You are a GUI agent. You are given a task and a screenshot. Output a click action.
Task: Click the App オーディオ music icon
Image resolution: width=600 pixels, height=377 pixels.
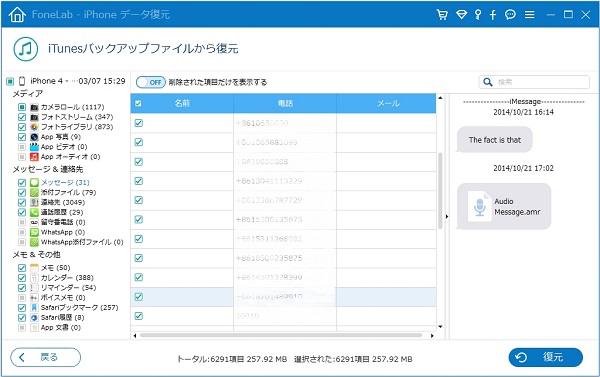34,157
